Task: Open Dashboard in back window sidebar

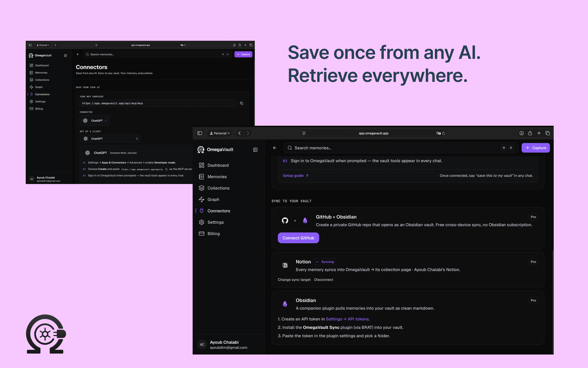Action: point(39,65)
